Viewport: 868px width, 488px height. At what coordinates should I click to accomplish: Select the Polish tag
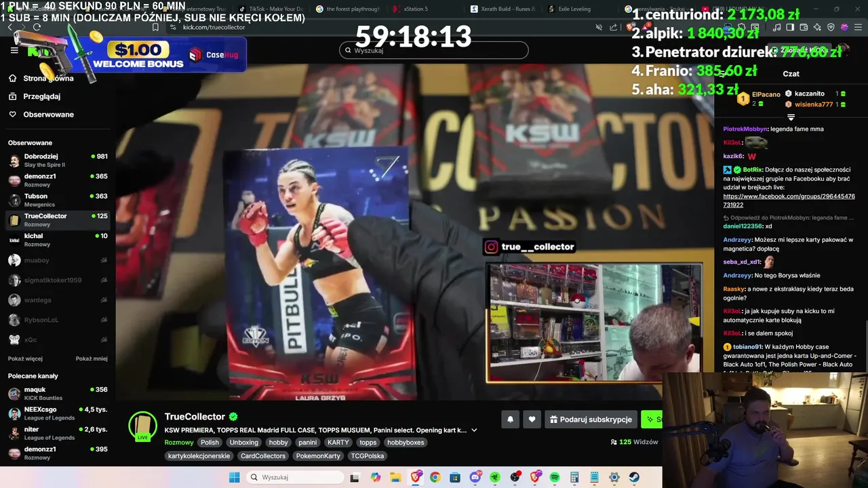pos(210,443)
